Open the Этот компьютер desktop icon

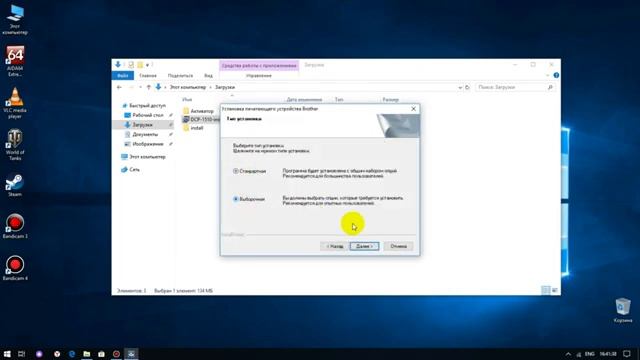pyautogui.click(x=15, y=20)
